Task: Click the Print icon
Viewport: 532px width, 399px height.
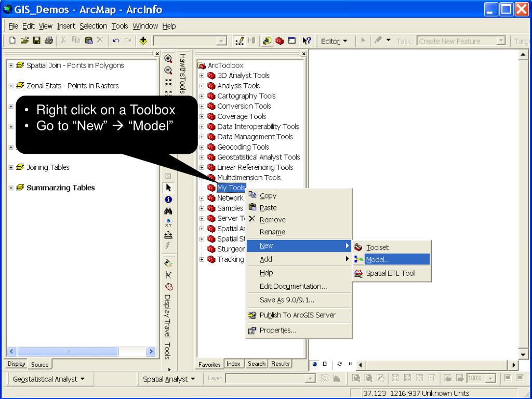Action: point(49,41)
